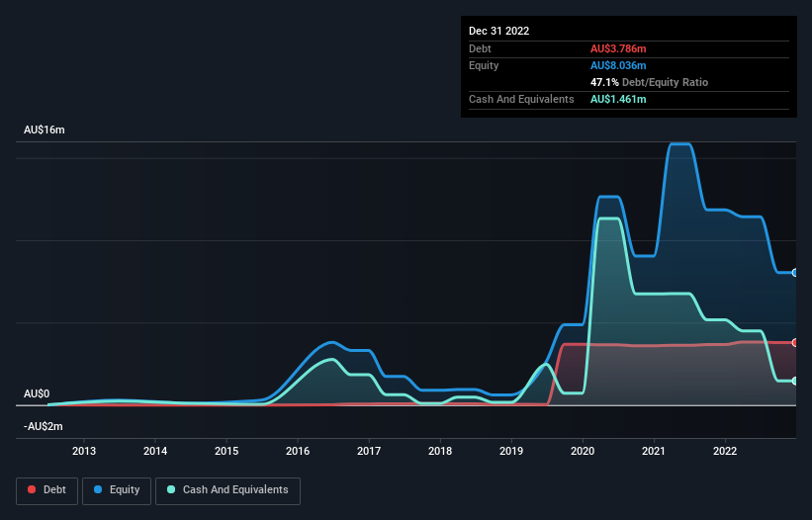Click the 2019 x-axis label

click(x=511, y=451)
